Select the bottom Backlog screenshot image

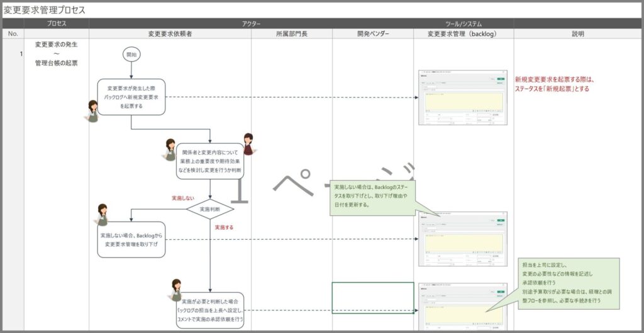pos(462,307)
